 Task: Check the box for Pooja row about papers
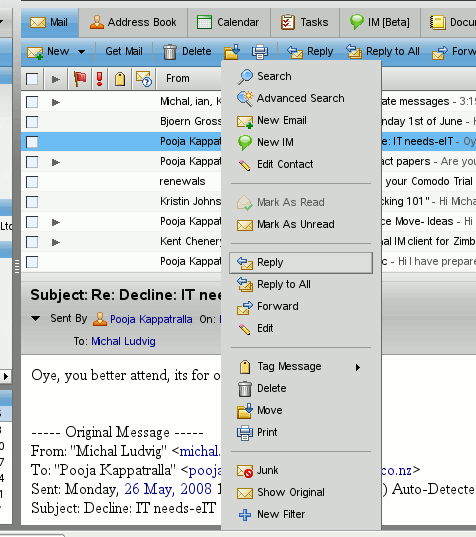(x=32, y=162)
